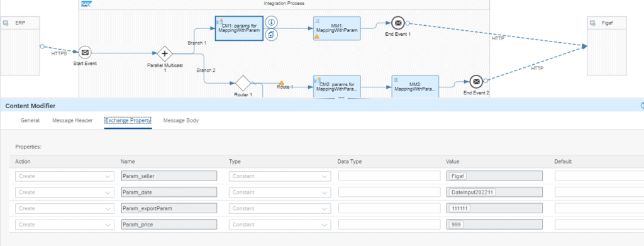Select the Start Event envelope icon
The width and height of the screenshot is (644, 246).
85,53
